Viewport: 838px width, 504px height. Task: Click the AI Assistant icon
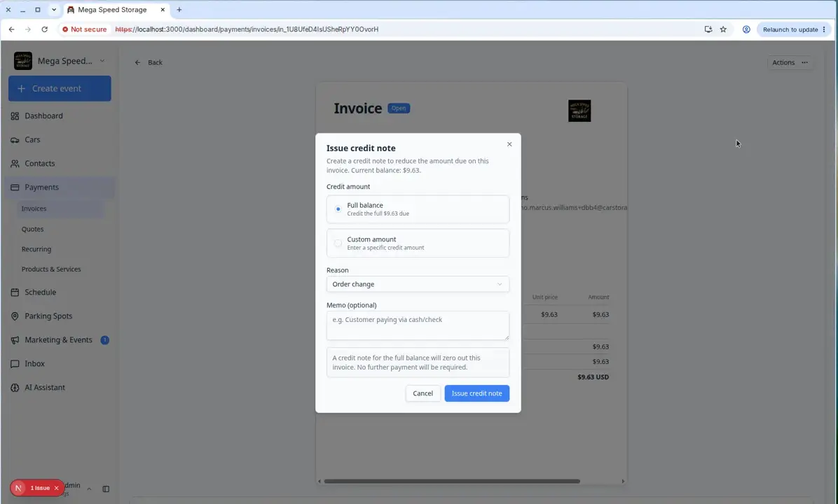pyautogui.click(x=15, y=388)
